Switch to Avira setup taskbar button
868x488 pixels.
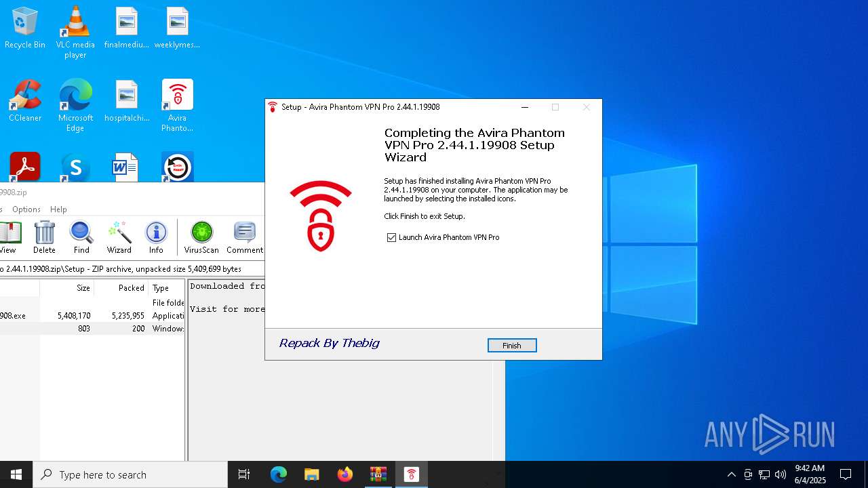[x=411, y=474]
